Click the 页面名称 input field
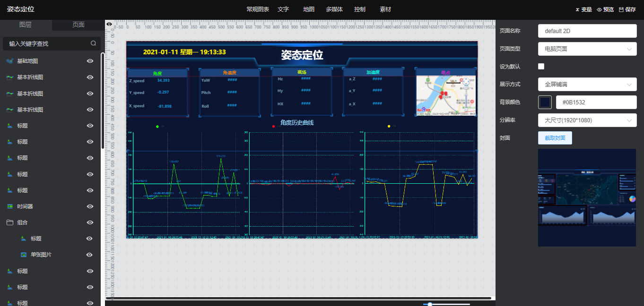 [587, 31]
